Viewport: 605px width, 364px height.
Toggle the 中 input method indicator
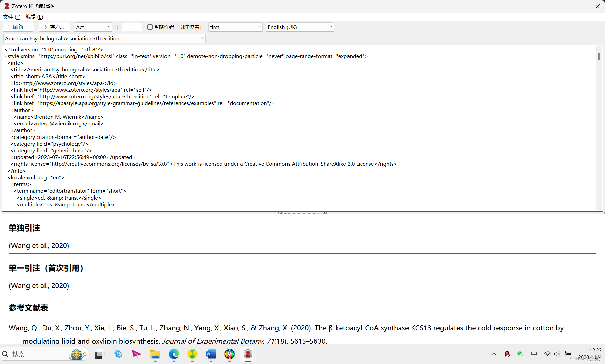(534, 354)
